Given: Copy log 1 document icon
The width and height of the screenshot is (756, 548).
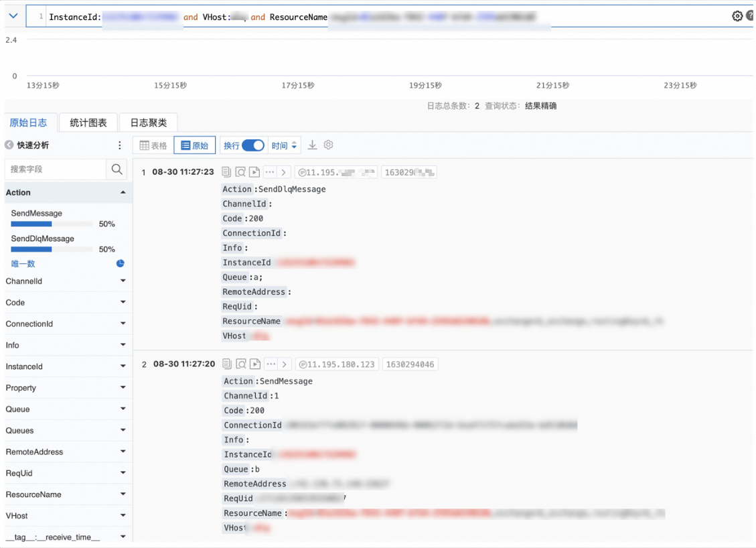Looking at the screenshot, I should click(x=226, y=172).
